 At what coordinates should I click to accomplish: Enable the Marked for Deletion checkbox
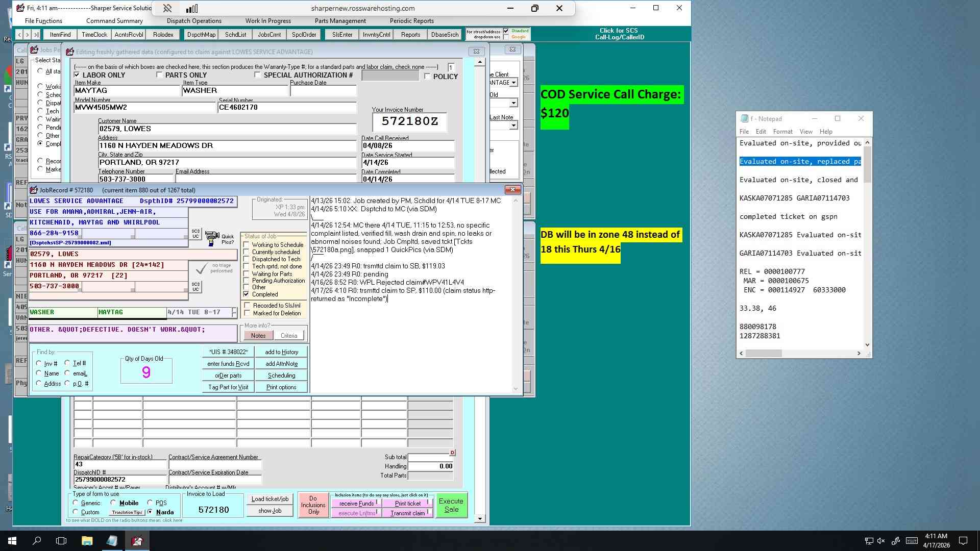tap(248, 313)
